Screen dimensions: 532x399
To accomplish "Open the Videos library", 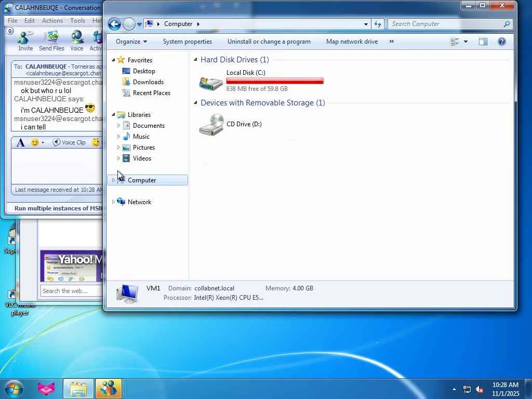I will coord(142,158).
